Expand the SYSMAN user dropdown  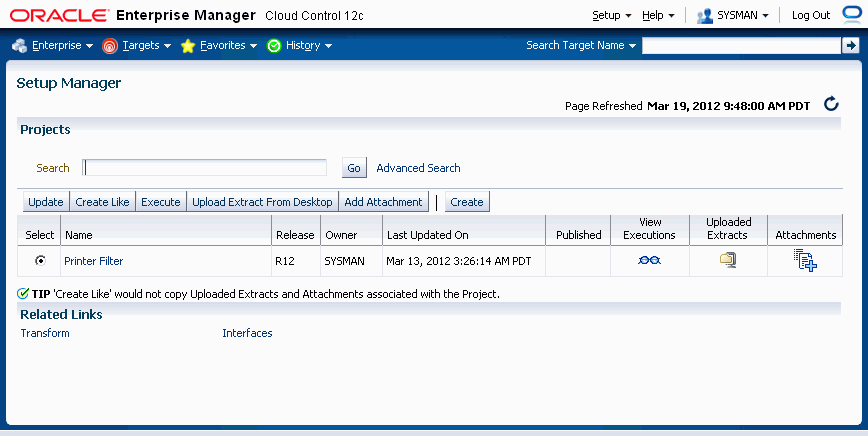click(x=743, y=15)
